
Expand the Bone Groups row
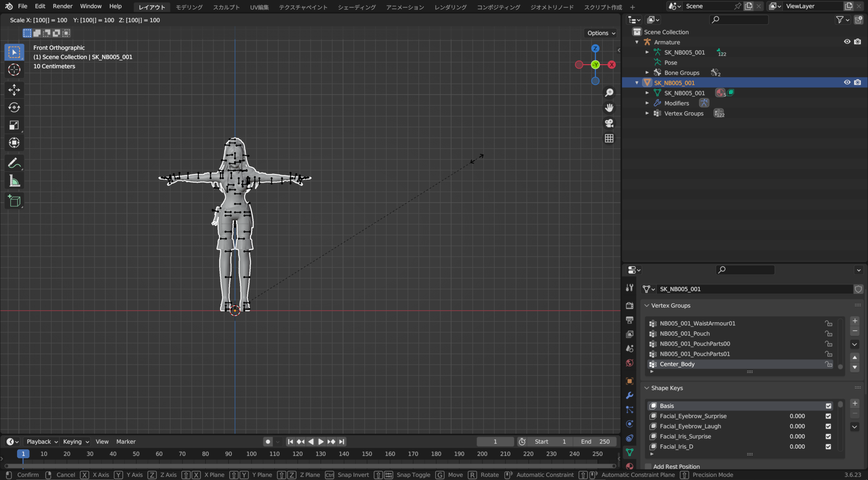tap(647, 73)
